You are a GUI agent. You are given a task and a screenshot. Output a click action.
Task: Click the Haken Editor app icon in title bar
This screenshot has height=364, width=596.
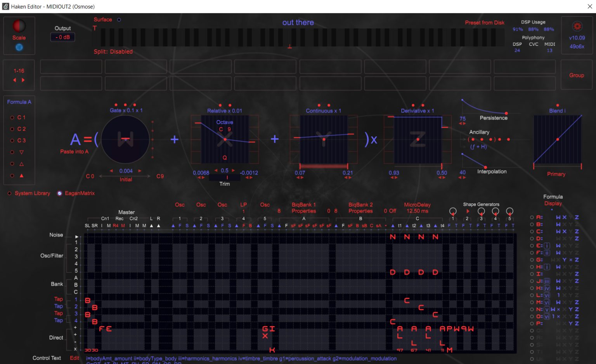pyautogui.click(x=6, y=7)
